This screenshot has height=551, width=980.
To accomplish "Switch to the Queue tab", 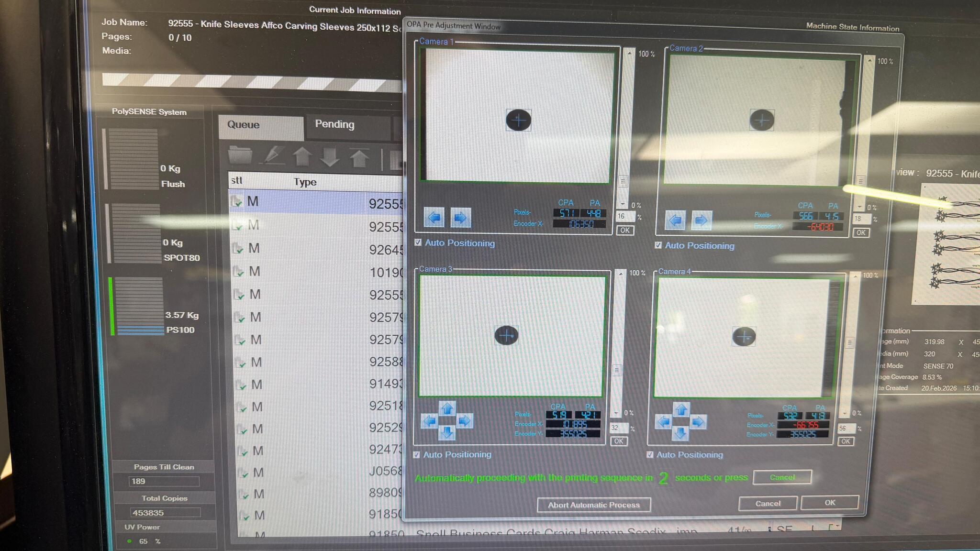I will [x=261, y=127].
